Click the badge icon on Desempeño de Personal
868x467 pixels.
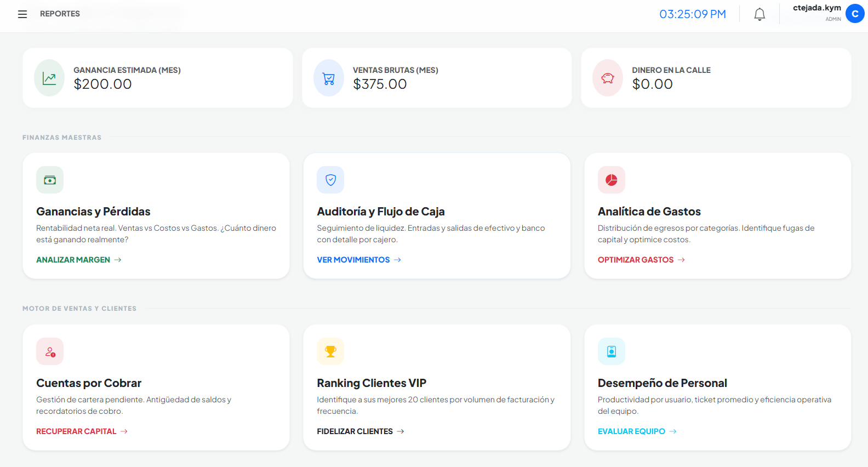tap(611, 351)
